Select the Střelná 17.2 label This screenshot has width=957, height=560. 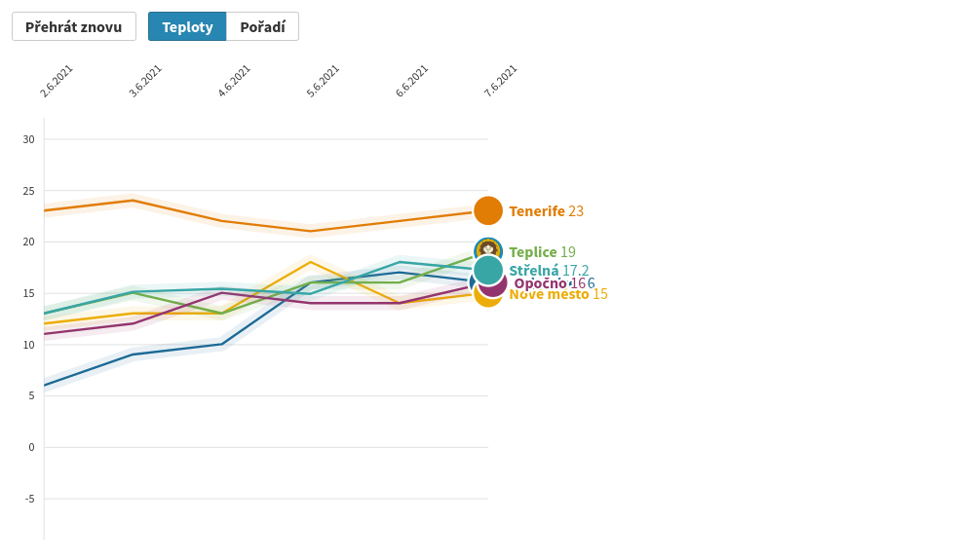coord(549,271)
